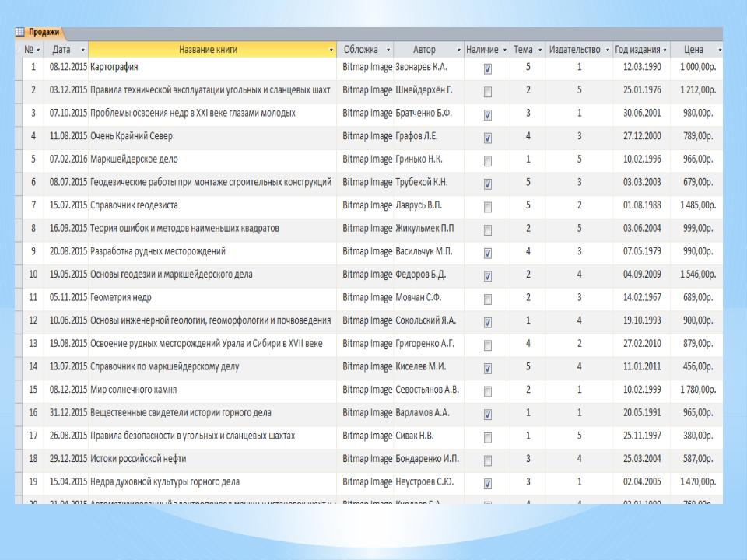Select the Название книги column header
Screen dimensions: 747x560
pos(212,50)
